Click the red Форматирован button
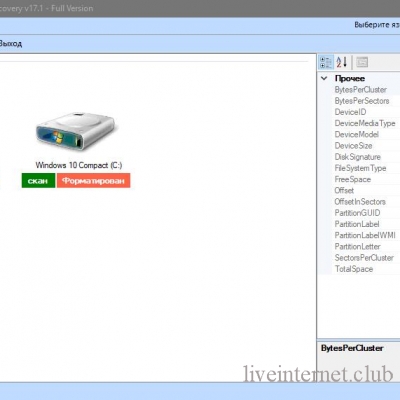 (93, 181)
